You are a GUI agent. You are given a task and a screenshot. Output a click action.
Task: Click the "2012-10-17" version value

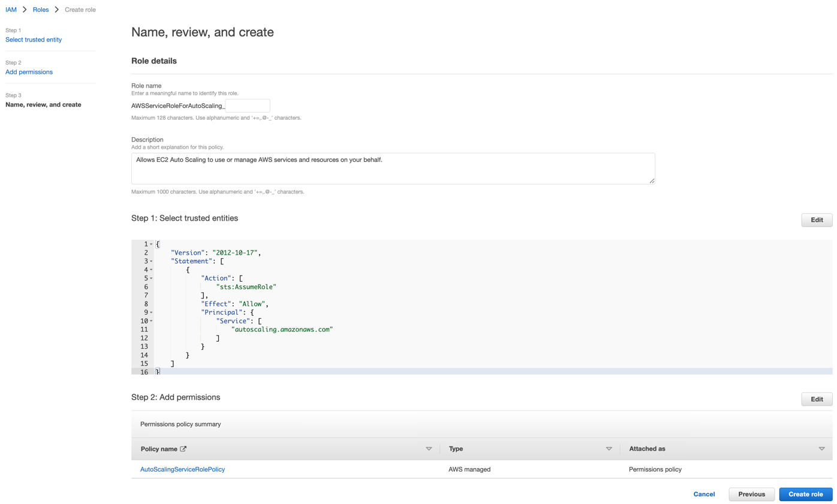pyautogui.click(x=235, y=253)
